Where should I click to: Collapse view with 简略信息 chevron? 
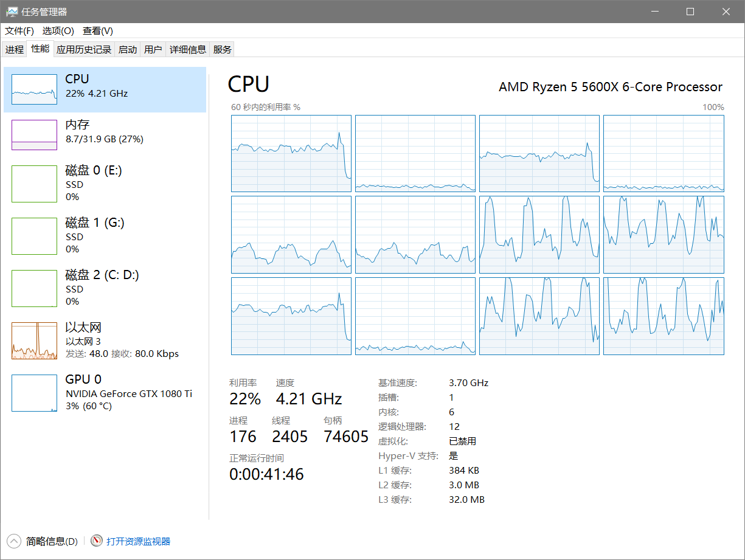pyautogui.click(x=13, y=541)
